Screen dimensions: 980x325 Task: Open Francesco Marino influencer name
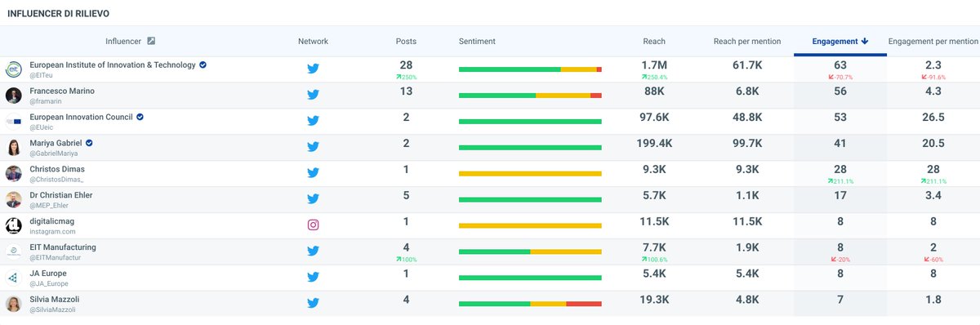tap(62, 91)
